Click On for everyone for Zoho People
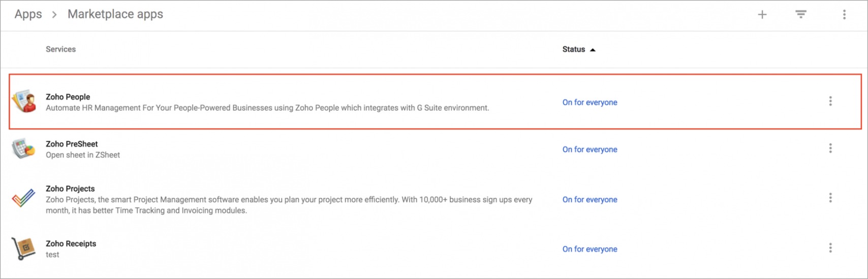This screenshot has height=279, width=868. [590, 102]
